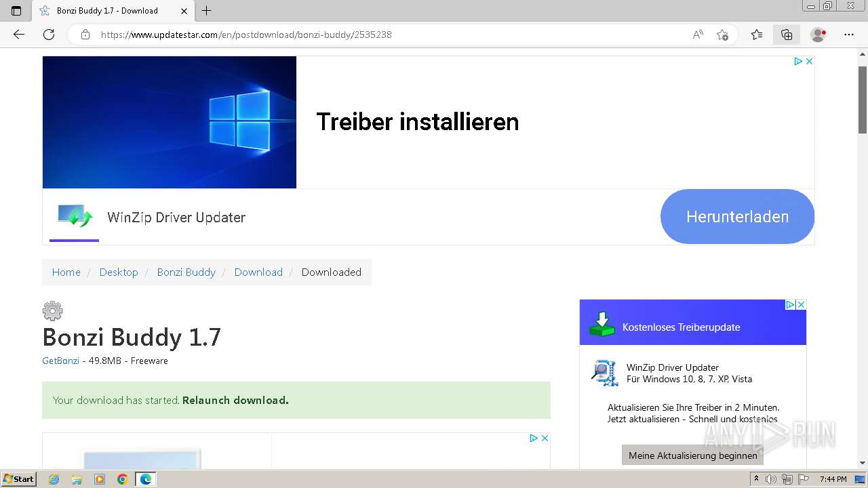Screen dimensions: 868x488
Task: Select the Downloaded breadcrumb text
Action: point(332,272)
